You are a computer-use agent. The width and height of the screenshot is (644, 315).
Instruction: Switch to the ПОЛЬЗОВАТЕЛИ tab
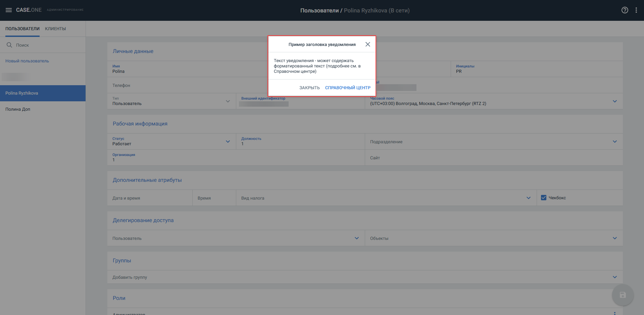[x=22, y=29]
